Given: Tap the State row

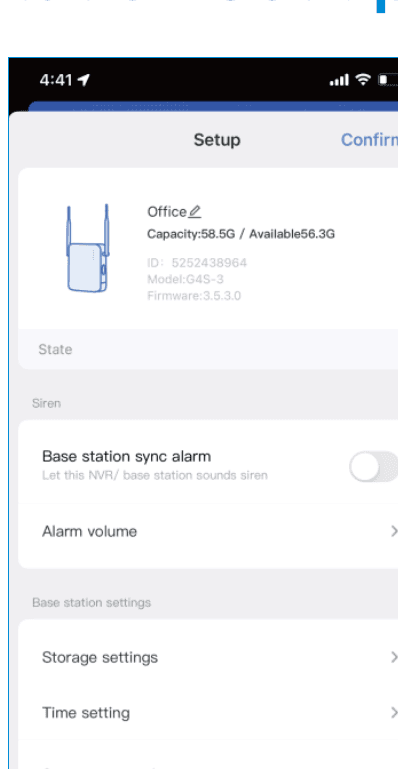Looking at the screenshot, I should point(208,349).
